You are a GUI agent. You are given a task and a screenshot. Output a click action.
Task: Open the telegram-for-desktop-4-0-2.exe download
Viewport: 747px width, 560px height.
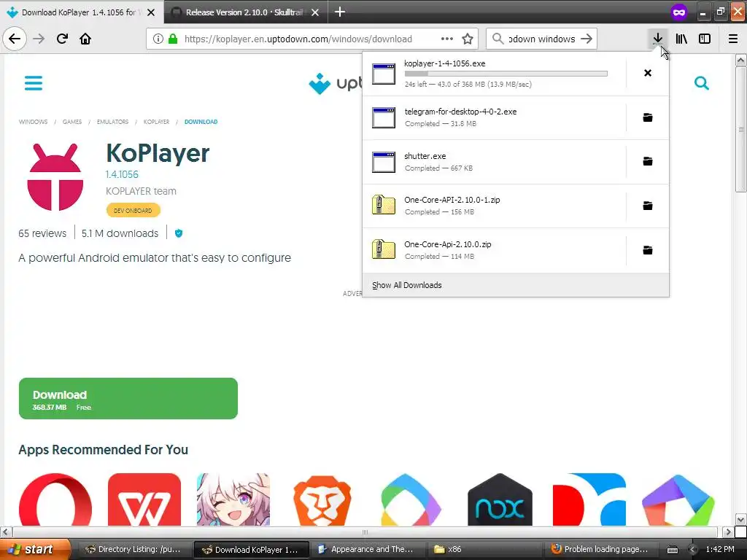(x=494, y=117)
